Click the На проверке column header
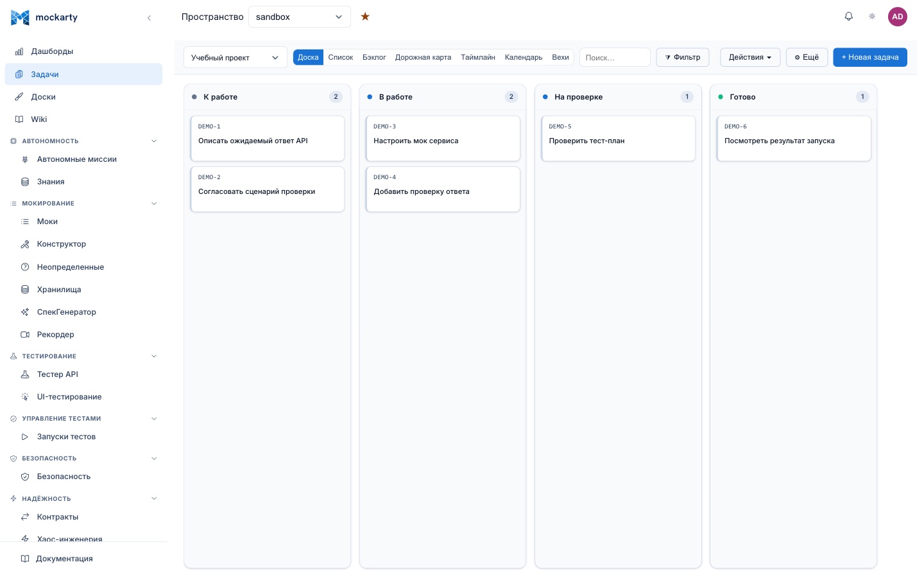The image size is (924, 578). (619, 97)
